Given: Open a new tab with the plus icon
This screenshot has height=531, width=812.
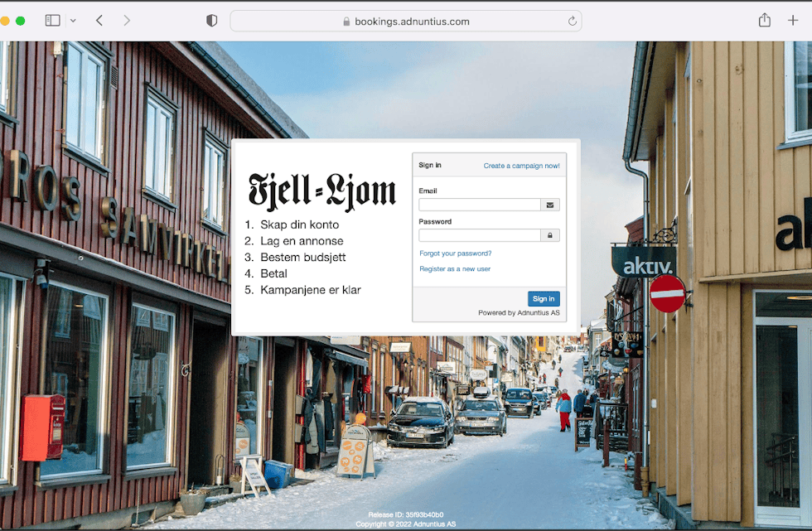Looking at the screenshot, I should [793, 20].
